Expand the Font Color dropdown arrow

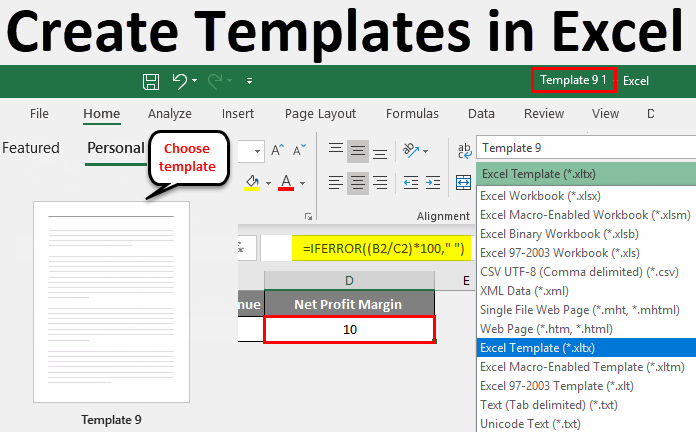(x=302, y=183)
